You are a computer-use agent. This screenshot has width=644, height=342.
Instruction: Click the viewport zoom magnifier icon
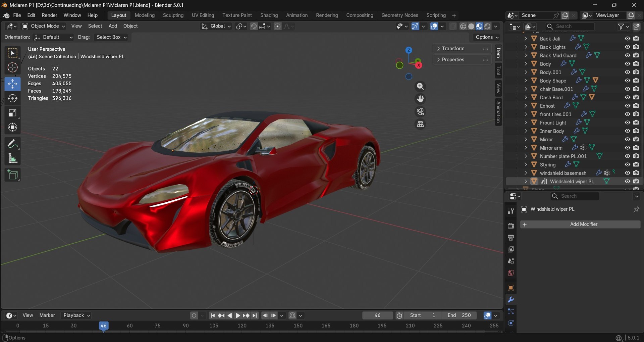[420, 87]
